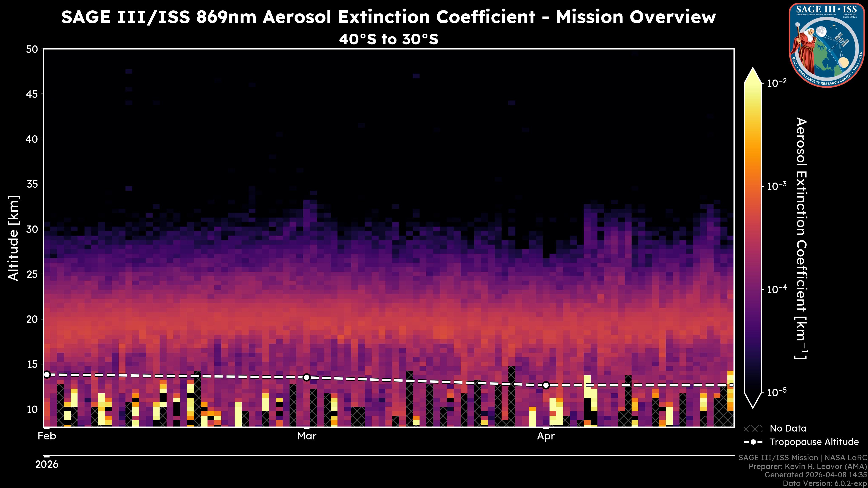Click the Mar tick label
The height and width of the screenshot is (488, 868).
coord(307,436)
